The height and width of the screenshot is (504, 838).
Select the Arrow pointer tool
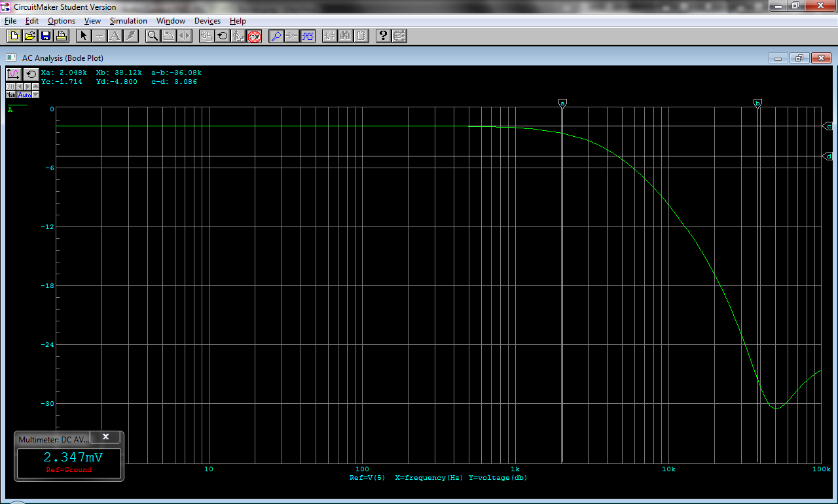pyautogui.click(x=83, y=36)
